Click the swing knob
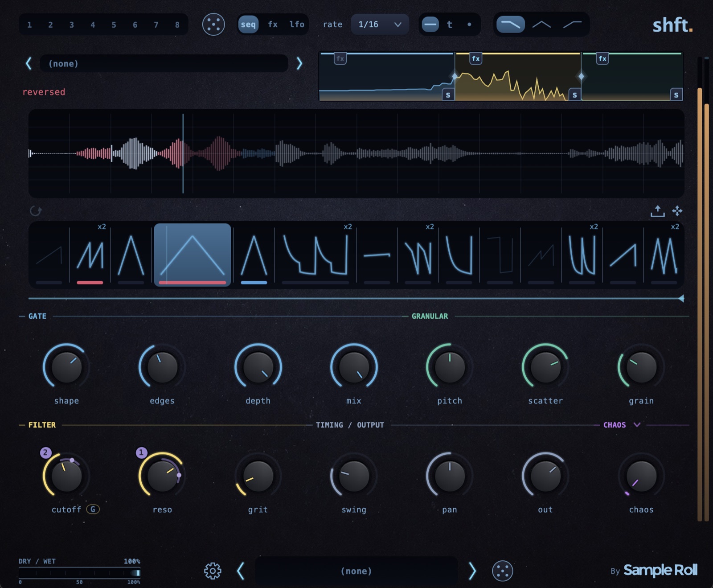Screen dimensions: 713x588 pyautogui.click(x=354, y=476)
